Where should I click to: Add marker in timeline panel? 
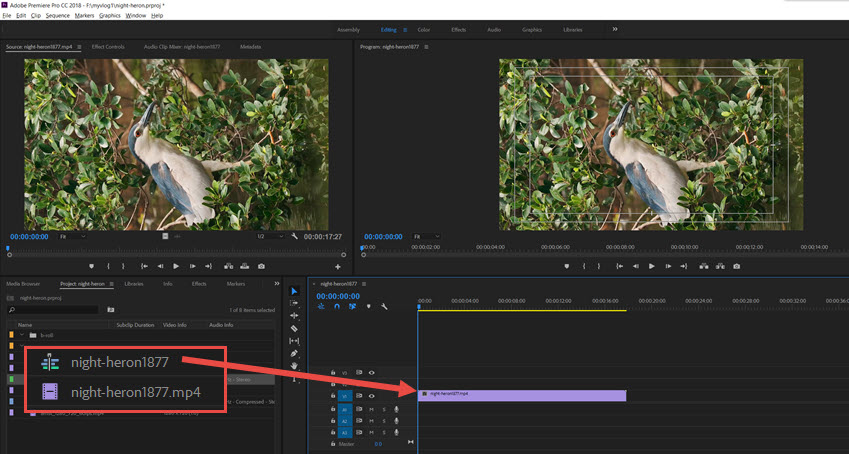point(369,307)
